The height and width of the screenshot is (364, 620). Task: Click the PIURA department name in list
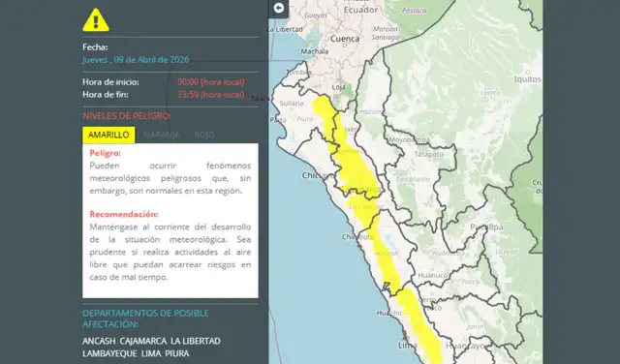click(177, 353)
